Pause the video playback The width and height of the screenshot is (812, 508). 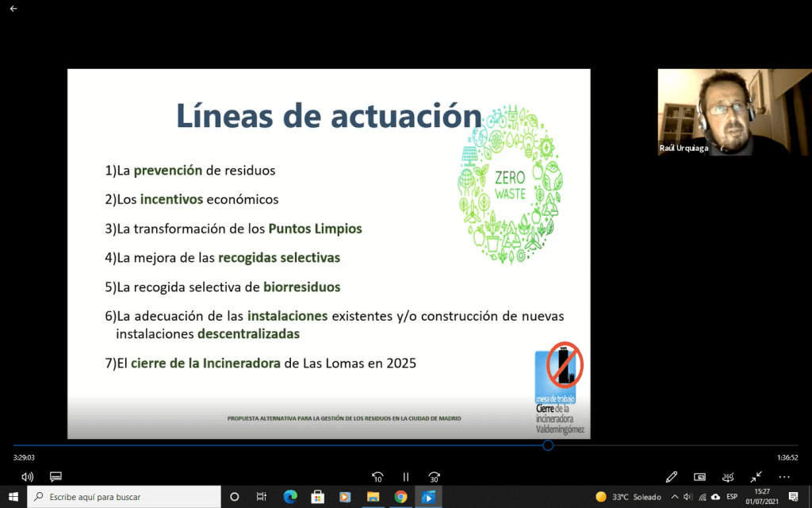[406, 477]
